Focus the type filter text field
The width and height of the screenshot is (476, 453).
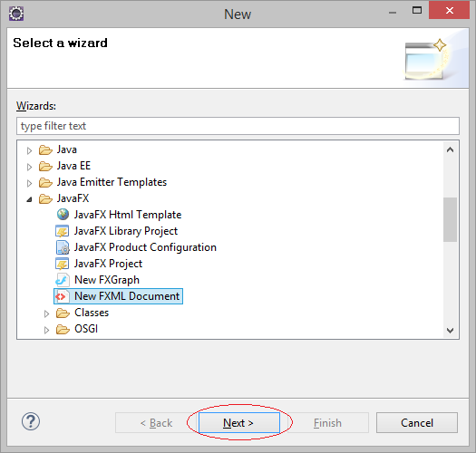(x=238, y=126)
